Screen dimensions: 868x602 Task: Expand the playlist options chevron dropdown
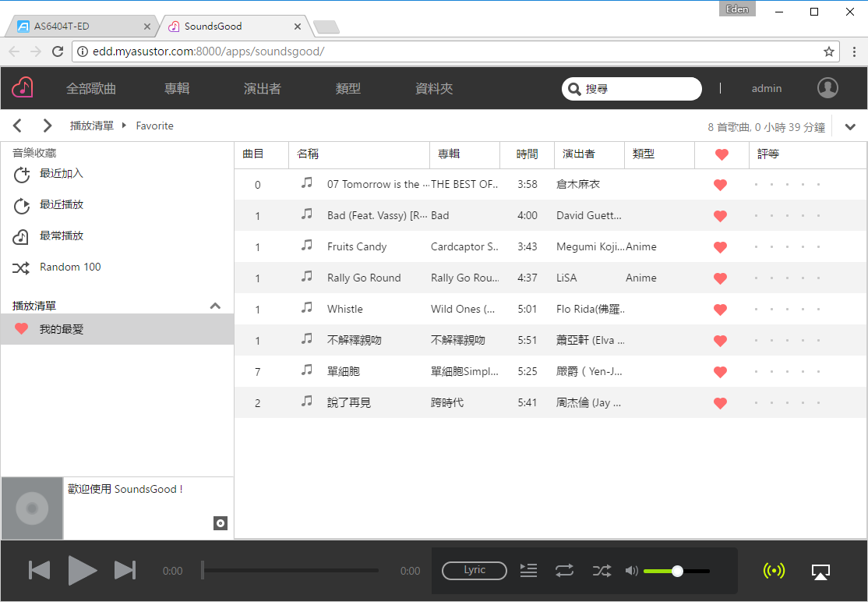coord(850,127)
